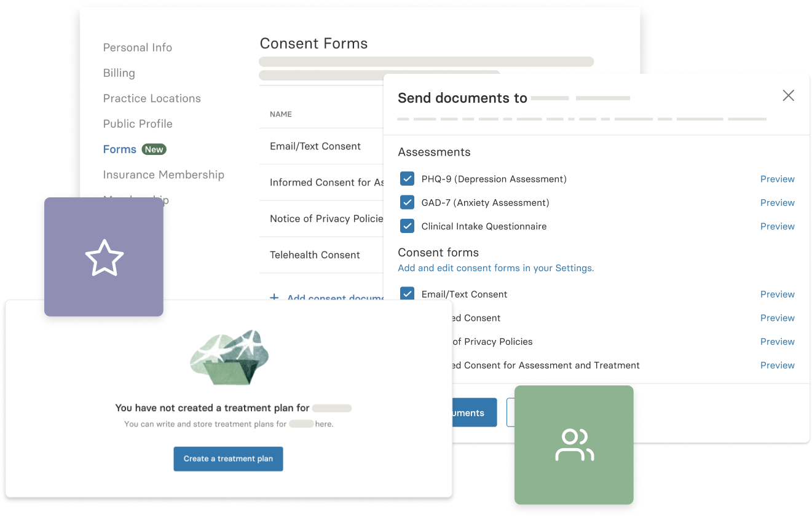
Task: Uncheck GAD-7 Anxiety Assessment checkbox
Action: coord(407,202)
